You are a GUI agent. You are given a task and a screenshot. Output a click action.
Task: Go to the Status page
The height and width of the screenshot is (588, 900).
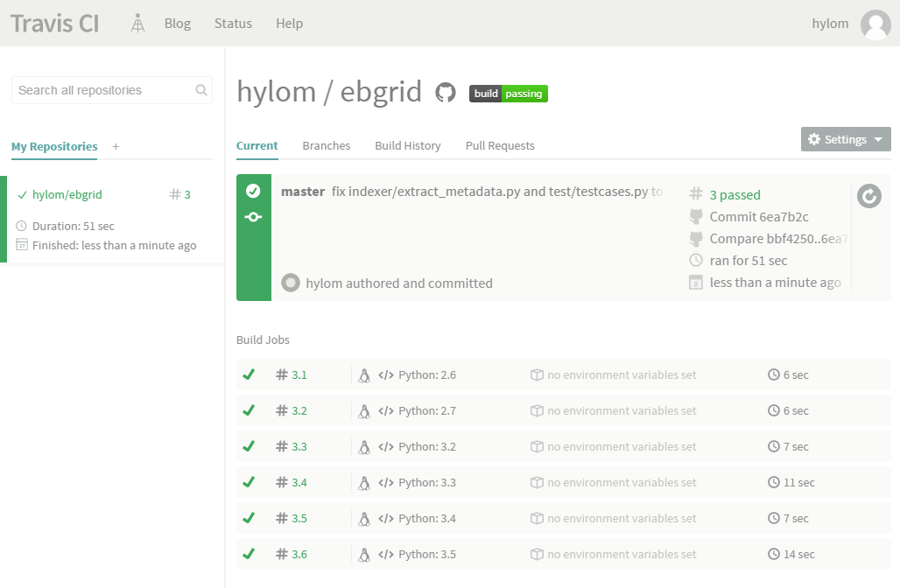pyautogui.click(x=233, y=24)
